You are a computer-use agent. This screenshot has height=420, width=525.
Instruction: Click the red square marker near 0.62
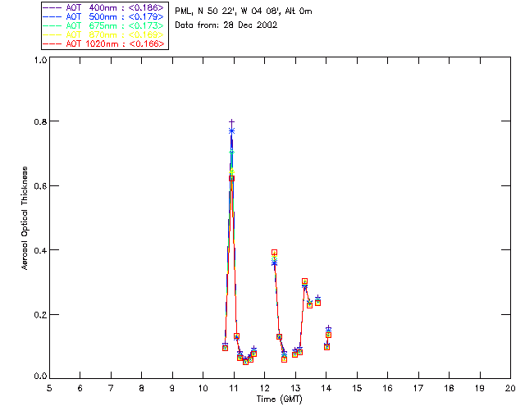tap(231, 179)
